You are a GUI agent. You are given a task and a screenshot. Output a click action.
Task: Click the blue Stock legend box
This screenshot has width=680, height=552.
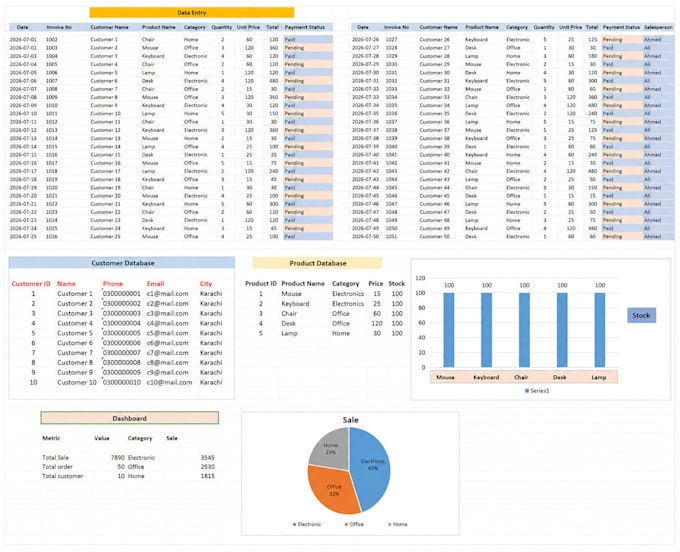[x=641, y=315]
